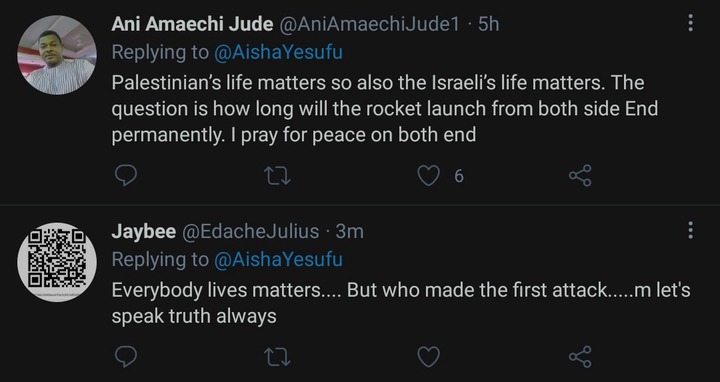The image size is (720, 382).
Task: Open the 'Palestinian's life matters' tweet text
Action: pyautogui.click(x=385, y=109)
